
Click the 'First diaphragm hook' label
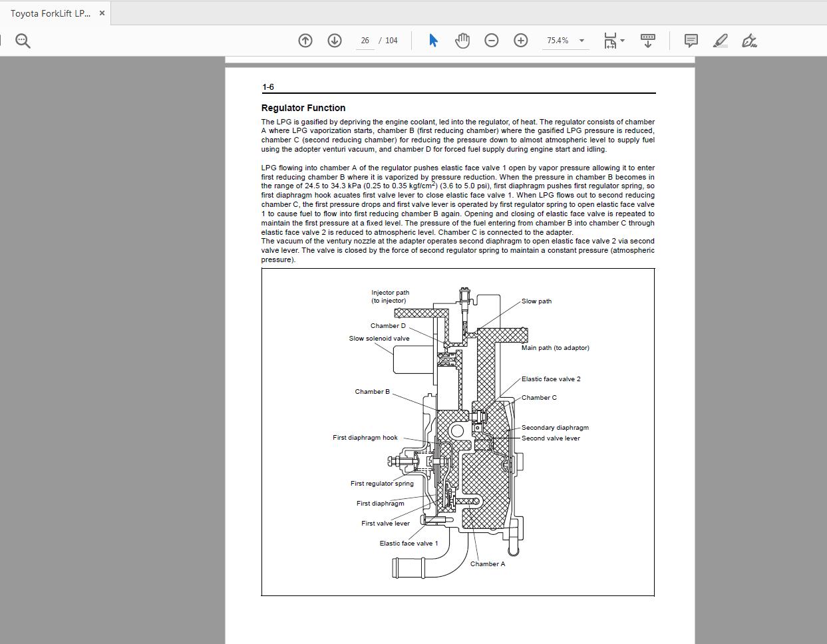365,438
